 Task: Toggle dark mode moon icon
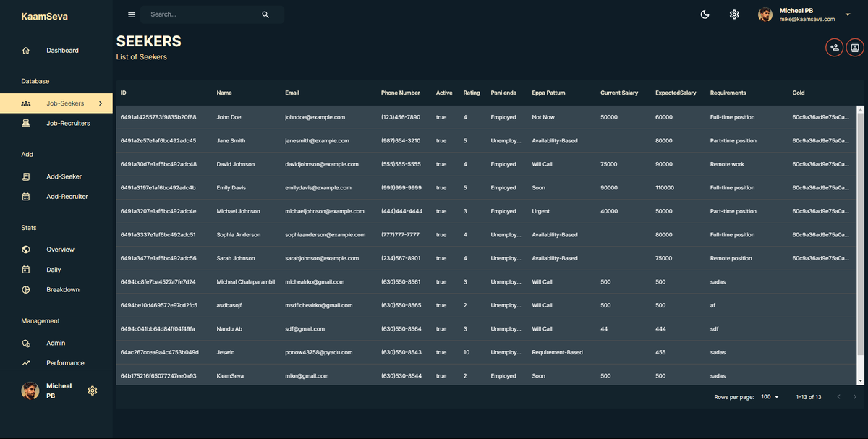(x=705, y=14)
